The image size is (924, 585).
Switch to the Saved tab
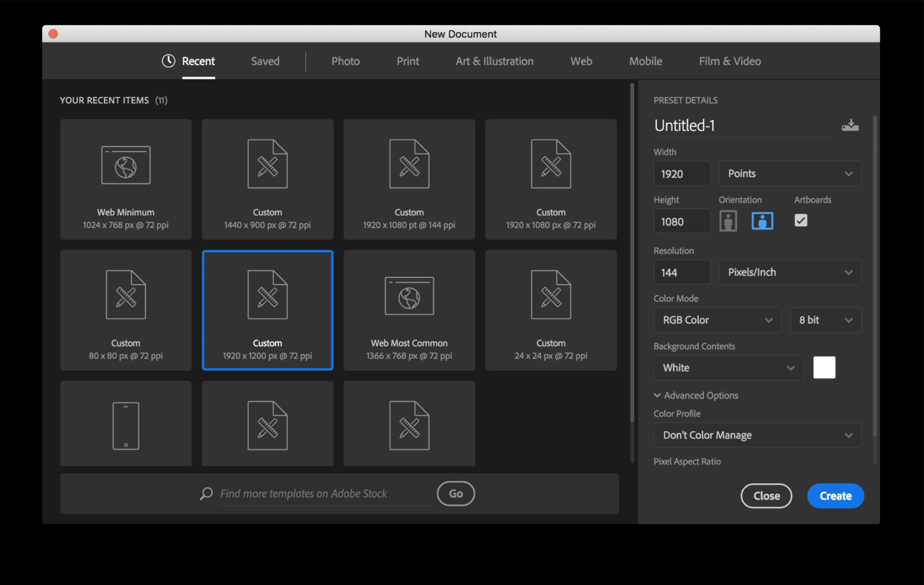click(265, 61)
